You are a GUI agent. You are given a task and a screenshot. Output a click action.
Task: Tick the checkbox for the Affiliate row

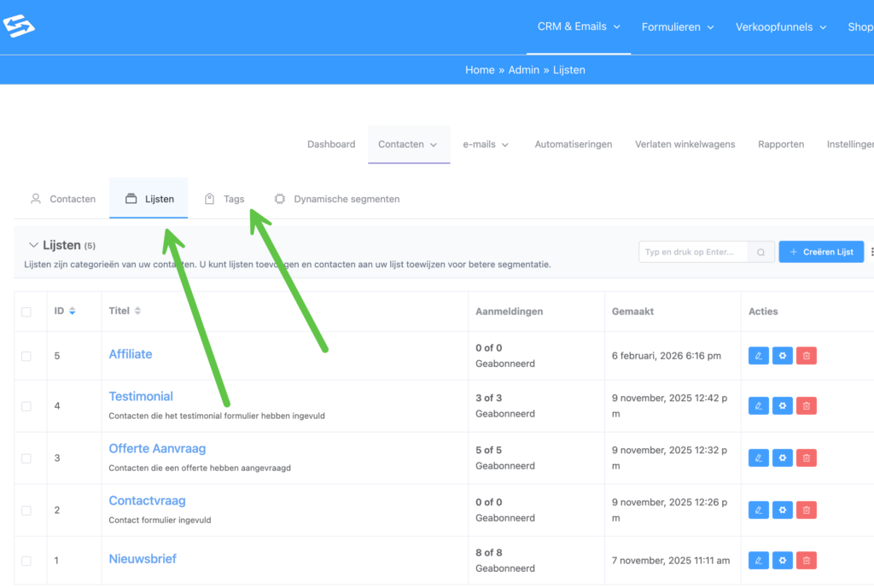pyautogui.click(x=26, y=356)
